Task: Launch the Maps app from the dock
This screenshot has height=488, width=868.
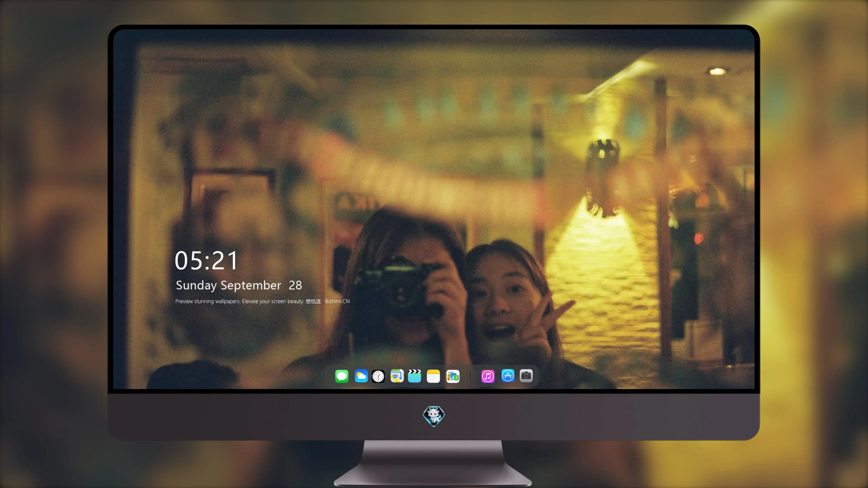Action: [397, 376]
